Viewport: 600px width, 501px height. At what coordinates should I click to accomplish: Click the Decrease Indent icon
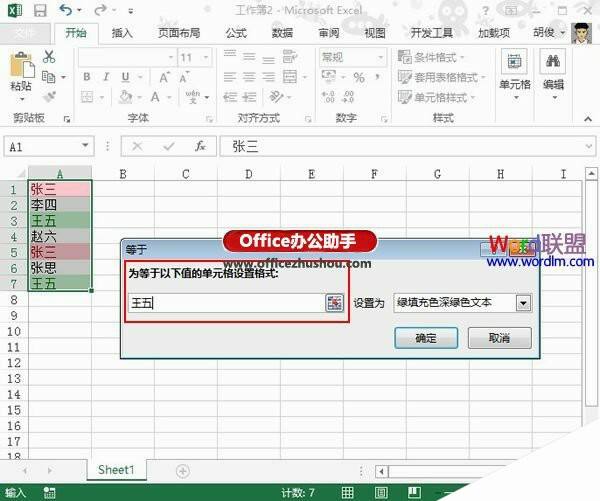tap(230, 97)
